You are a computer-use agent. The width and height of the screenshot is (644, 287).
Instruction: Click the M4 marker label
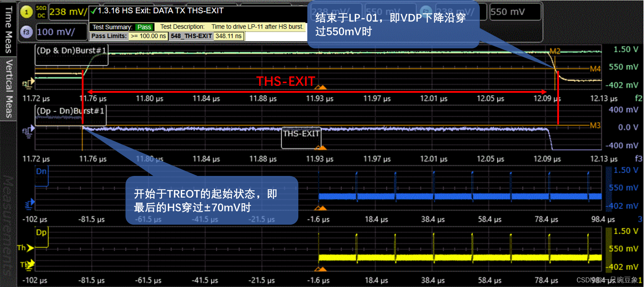click(x=595, y=68)
